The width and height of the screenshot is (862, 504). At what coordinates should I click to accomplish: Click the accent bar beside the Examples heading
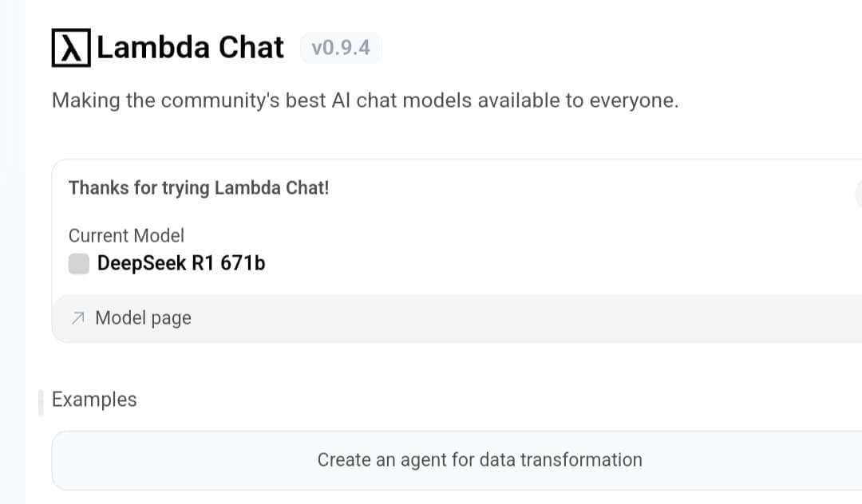(x=41, y=403)
